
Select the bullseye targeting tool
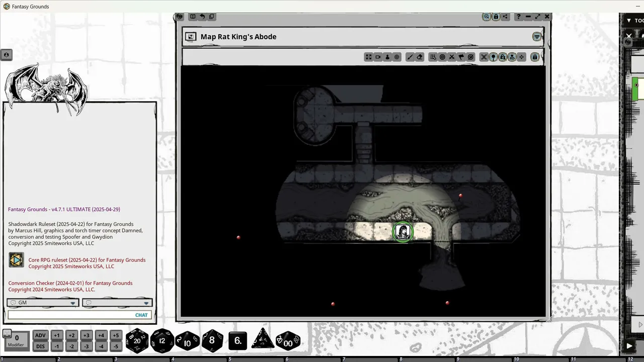click(442, 57)
